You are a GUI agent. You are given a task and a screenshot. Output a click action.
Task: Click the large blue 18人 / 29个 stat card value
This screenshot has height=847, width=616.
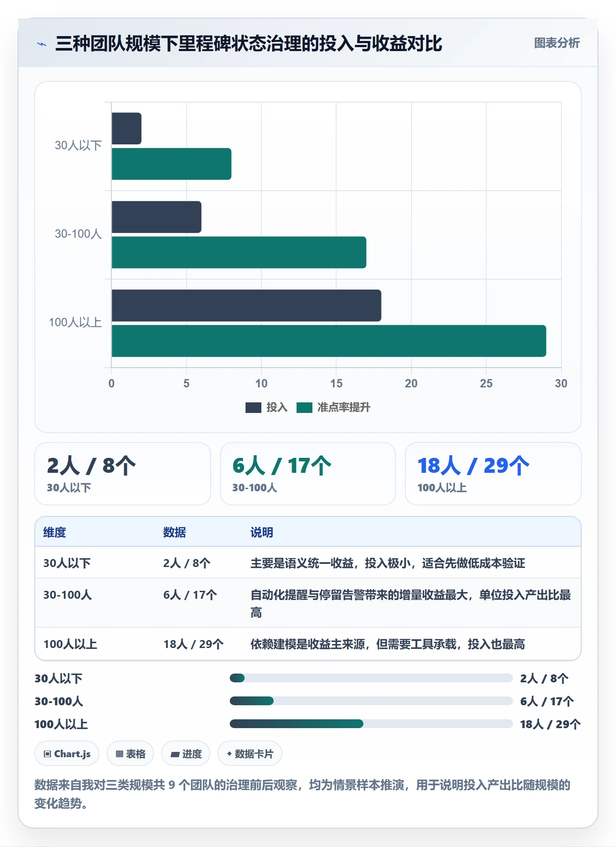473,466
